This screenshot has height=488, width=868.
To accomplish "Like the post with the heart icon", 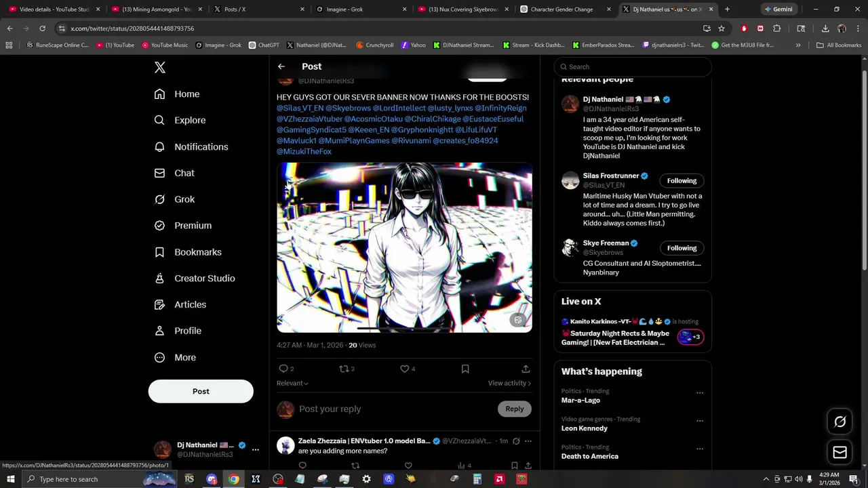I will coord(405,369).
